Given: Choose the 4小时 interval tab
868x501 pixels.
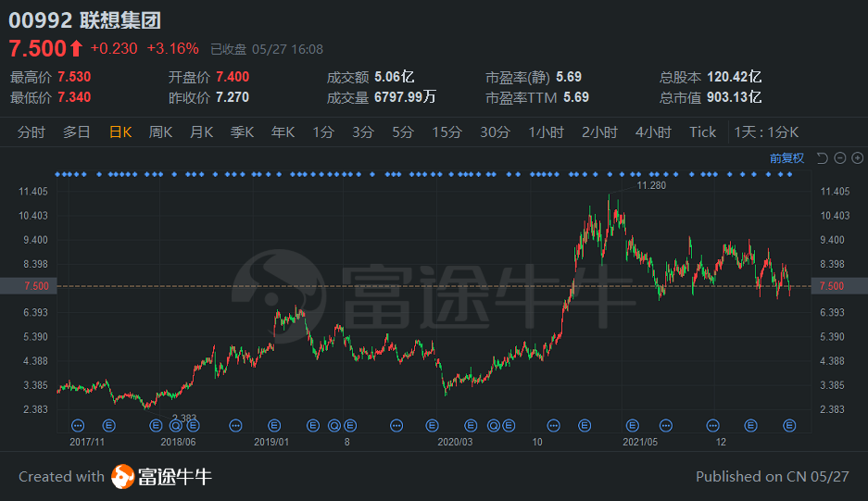Looking at the screenshot, I should pyautogui.click(x=653, y=132).
